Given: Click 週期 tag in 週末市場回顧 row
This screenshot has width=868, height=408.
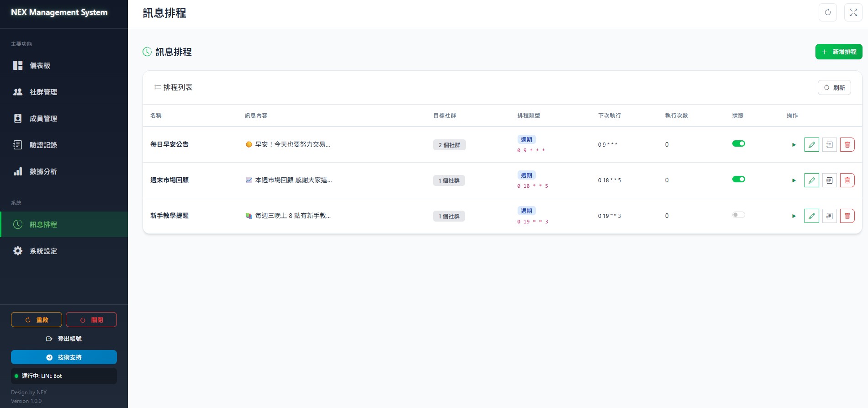Looking at the screenshot, I should coord(526,175).
